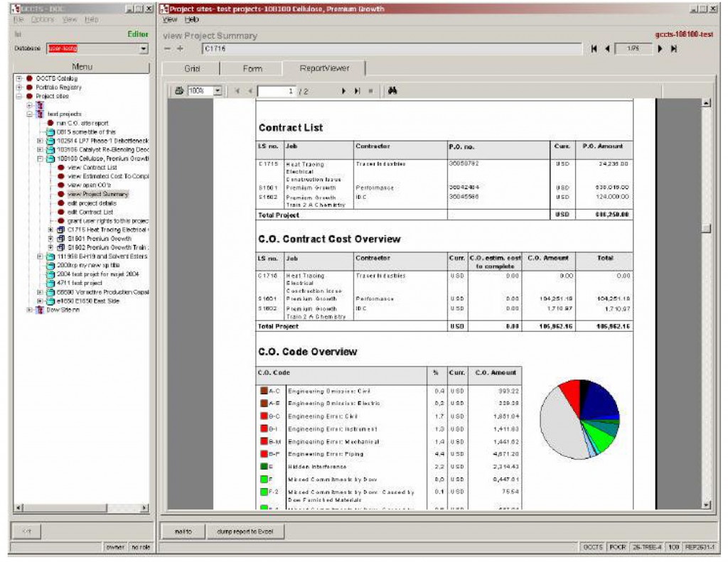The image size is (728, 562).
Task: Collapse the 108100 Cellulose Premium Growth node
Action: pos(40,159)
